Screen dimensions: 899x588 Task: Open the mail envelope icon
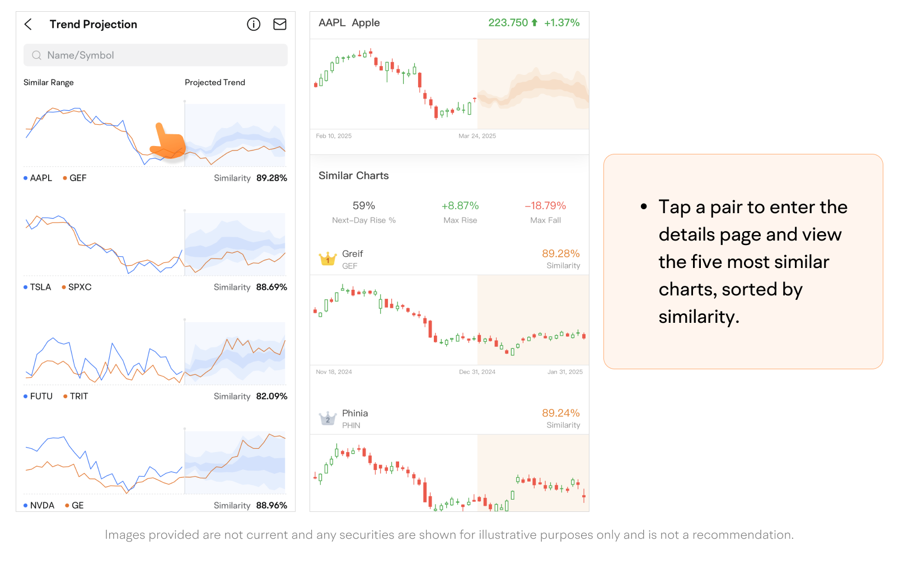(280, 24)
